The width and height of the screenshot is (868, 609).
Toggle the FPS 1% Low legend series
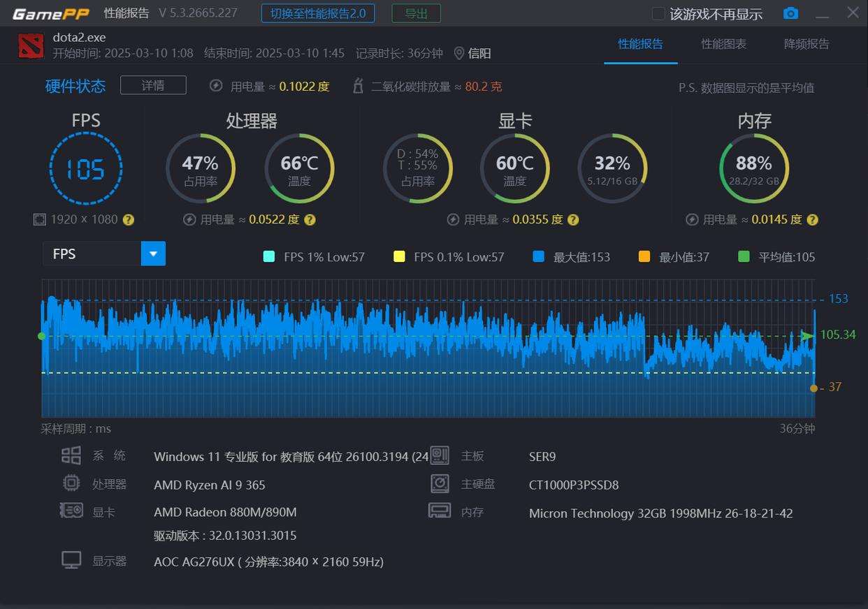pos(269,256)
